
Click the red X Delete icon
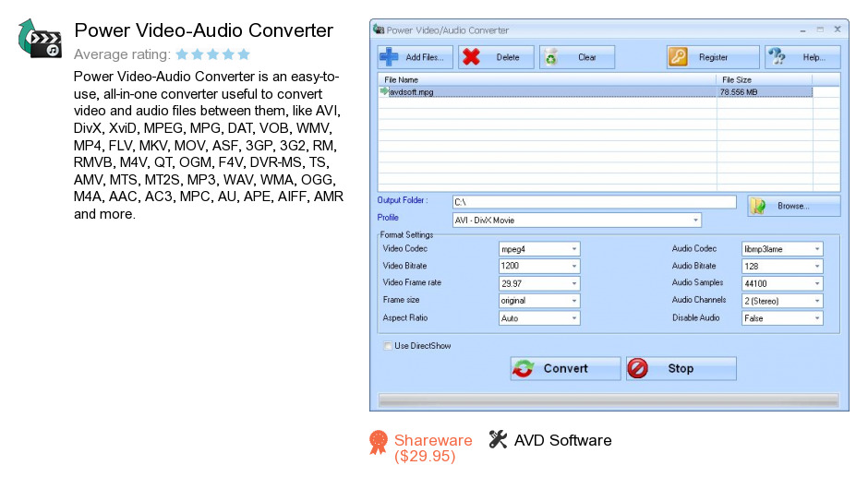click(x=471, y=57)
